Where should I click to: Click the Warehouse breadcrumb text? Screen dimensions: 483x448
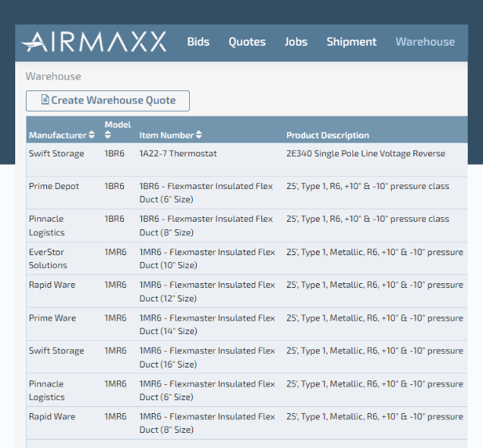click(53, 77)
